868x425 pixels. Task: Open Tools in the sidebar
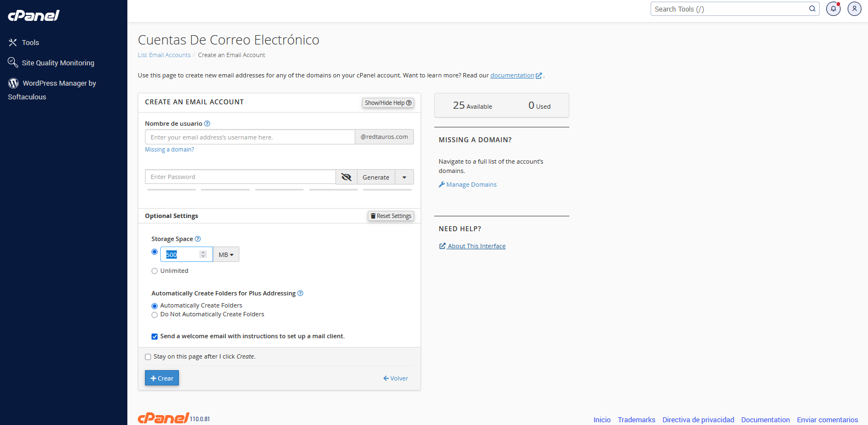point(30,42)
